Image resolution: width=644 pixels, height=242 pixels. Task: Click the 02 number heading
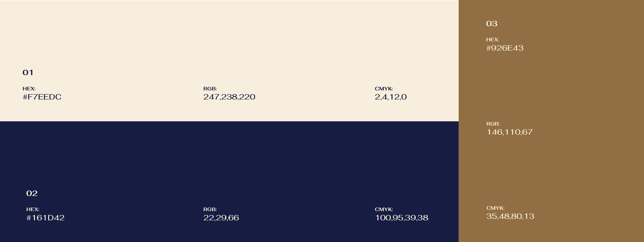[x=32, y=193]
